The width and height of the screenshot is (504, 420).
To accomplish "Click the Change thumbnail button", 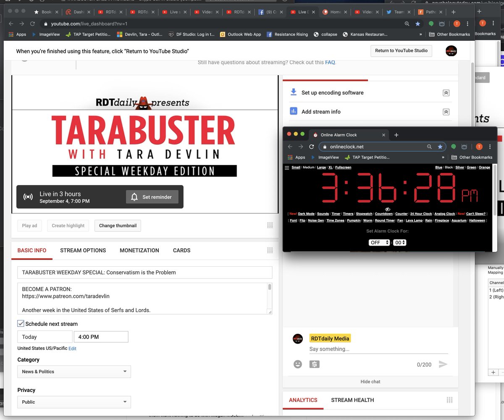I will point(118,226).
